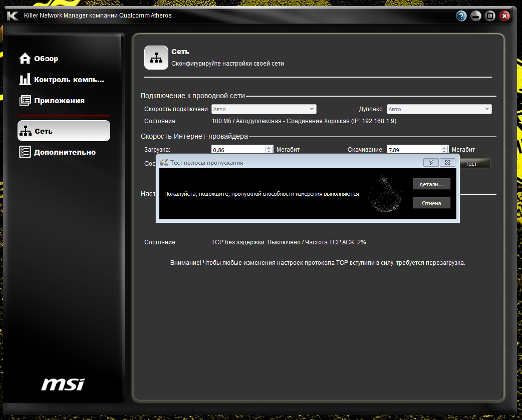Open help with the blue question mark icon
Image resolution: width=522 pixels, height=420 pixels.
tap(461, 16)
